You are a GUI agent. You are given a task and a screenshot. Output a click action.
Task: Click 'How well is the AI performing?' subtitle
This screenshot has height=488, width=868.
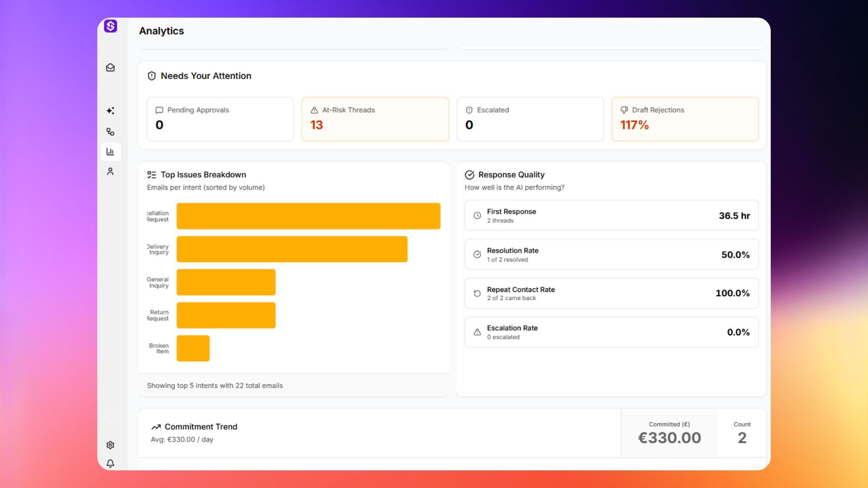pyautogui.click(x=514, y=188)
